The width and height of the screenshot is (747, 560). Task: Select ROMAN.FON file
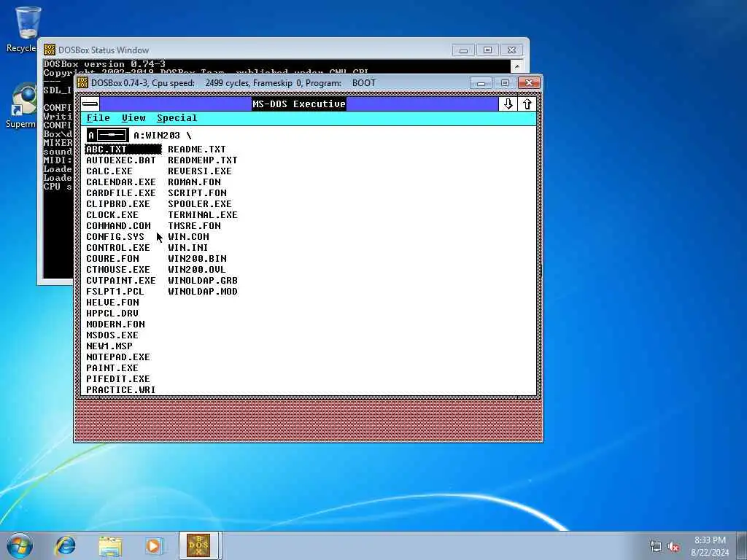tap(194, 182)
